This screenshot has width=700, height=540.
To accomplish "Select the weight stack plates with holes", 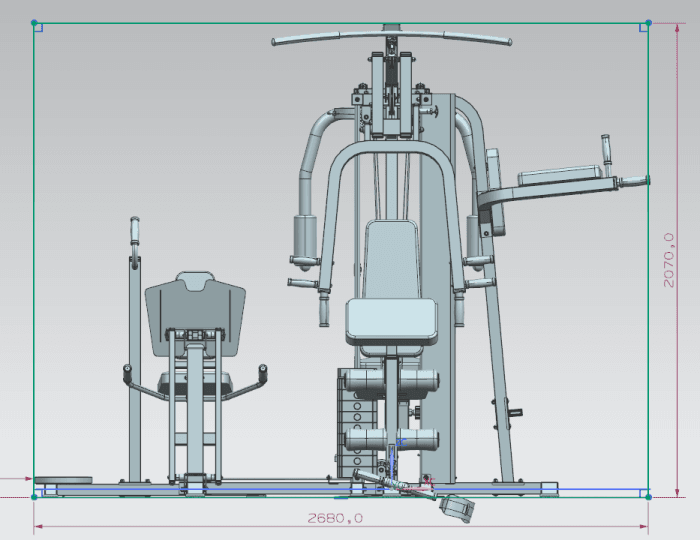I will click(x=356, y=423).
